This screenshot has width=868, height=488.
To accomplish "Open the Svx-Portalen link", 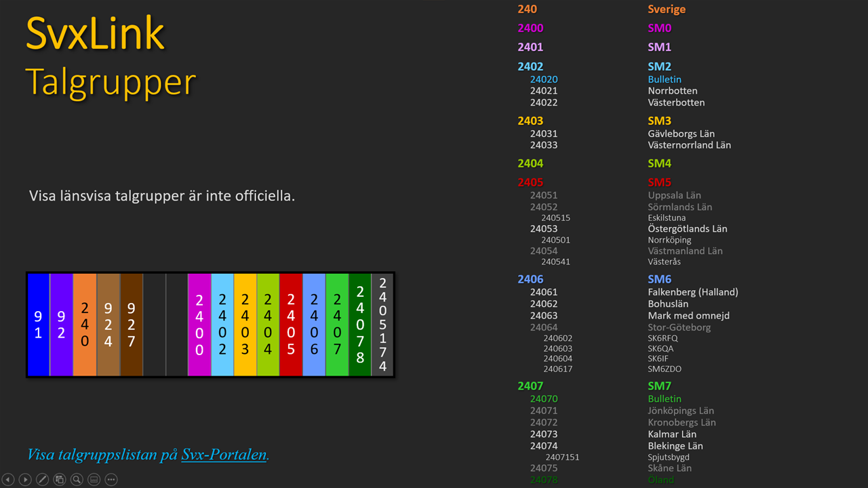I will [x=224, y=454].
